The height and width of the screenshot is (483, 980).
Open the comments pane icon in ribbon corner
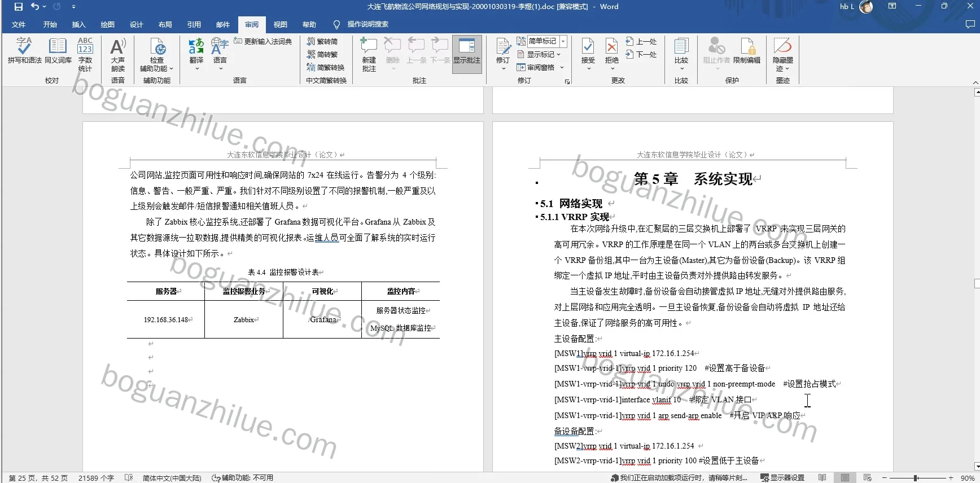point(970,24)
